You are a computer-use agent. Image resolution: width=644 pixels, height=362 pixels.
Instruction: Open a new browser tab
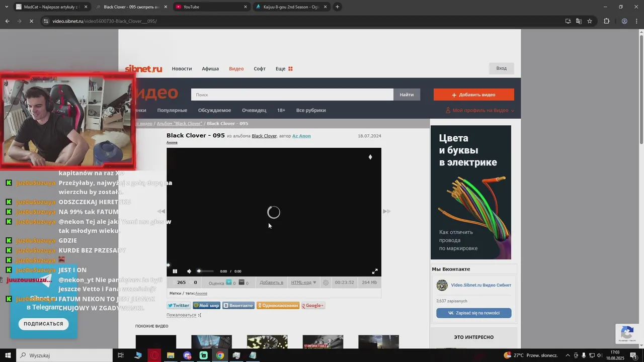[x=337, y=7]
